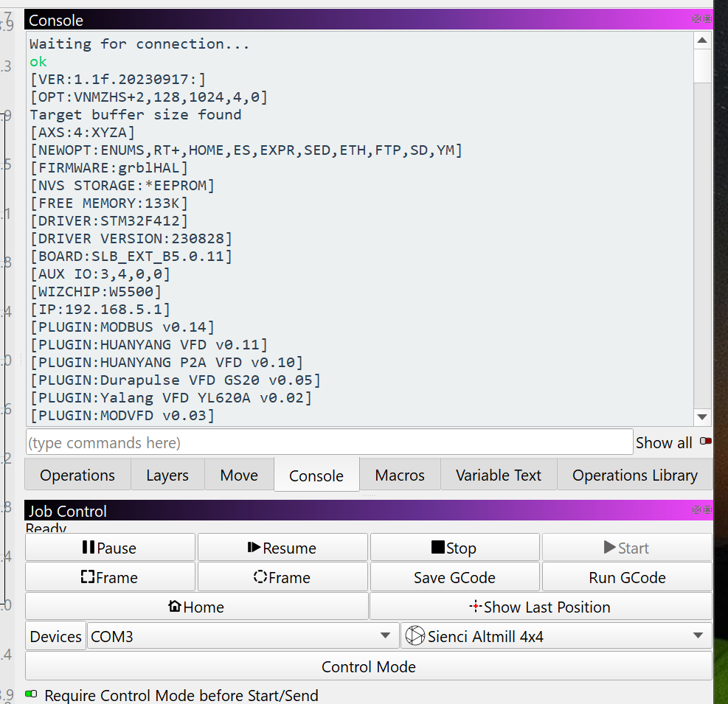The image size is (728, 704).
Task: Close the Job Control panel
Action: pos(708,510)
